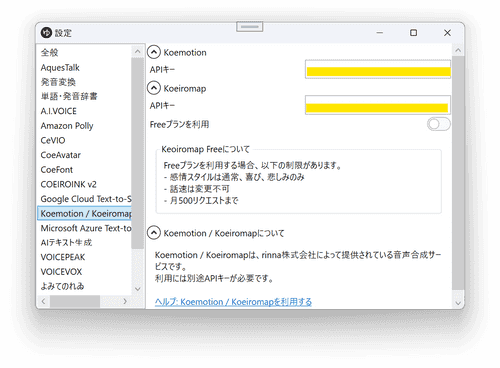Click the sidebar vertical scrollbar thumb
The image size is (500, 368).
pyautogui.click(x=137, y=153)
